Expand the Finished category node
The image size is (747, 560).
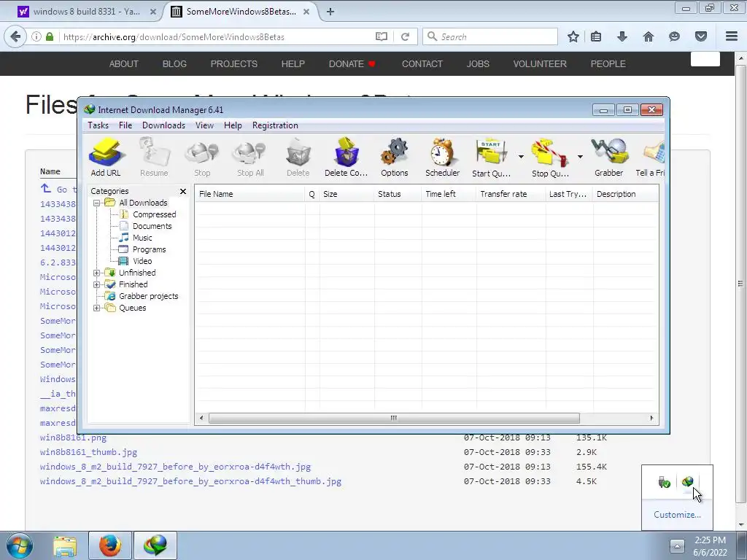click(97, 285)
